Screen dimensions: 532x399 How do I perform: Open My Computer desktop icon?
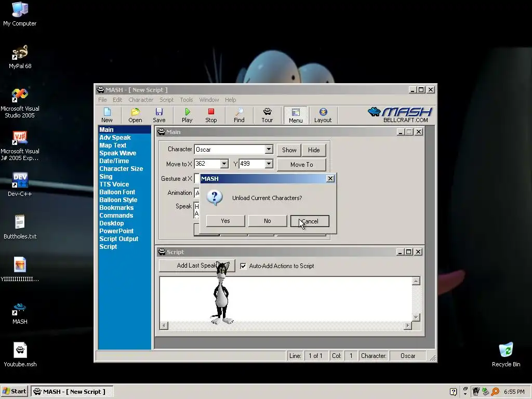pos(20,14)
